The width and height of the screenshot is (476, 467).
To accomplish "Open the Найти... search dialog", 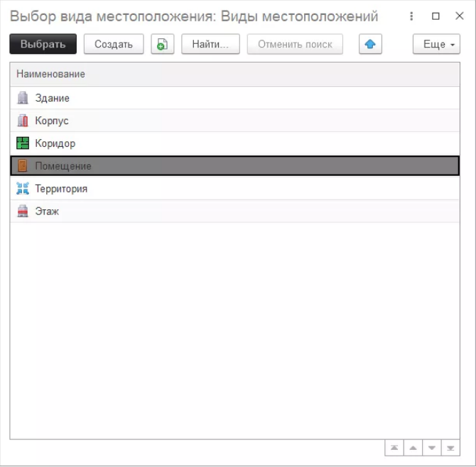I will click(210, 44).
